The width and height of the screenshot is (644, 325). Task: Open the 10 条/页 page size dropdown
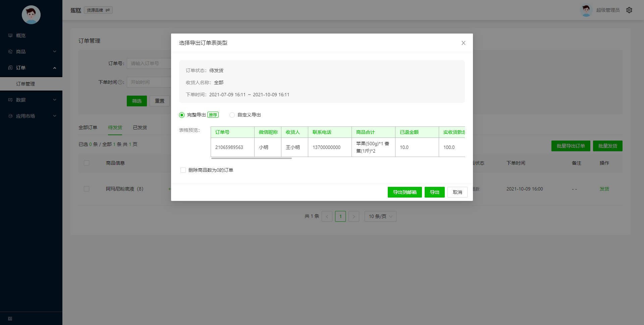pos(380,216)
